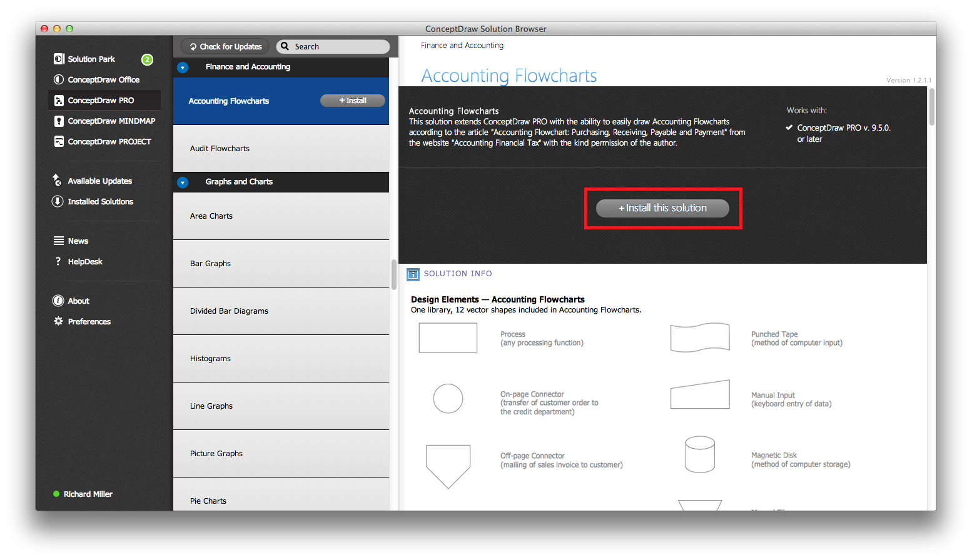Image resolution: width=972 pixels, height=560 pixels.
Task: Open Solution Park section
Action: (x=91, y=59)
